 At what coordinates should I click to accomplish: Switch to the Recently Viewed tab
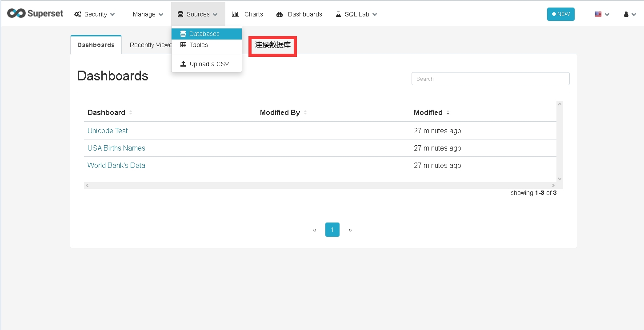pyautogui.click(x=151, y=45)
